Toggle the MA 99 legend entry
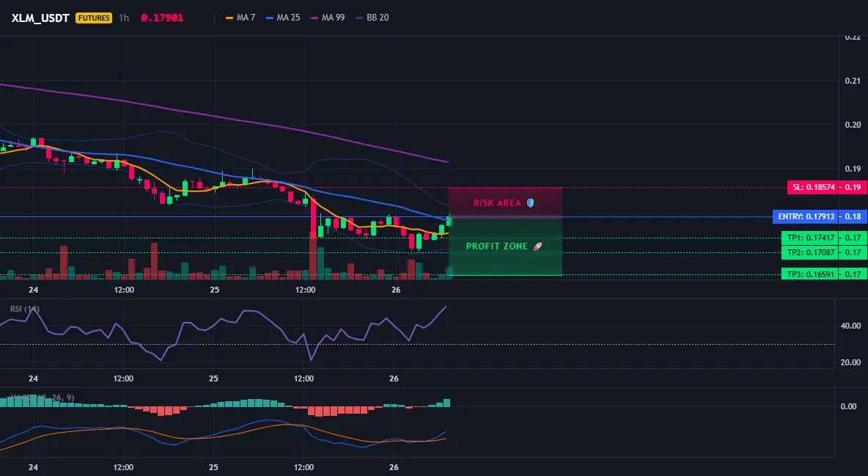This screenshot has width=868, height=476. [328, 18]
